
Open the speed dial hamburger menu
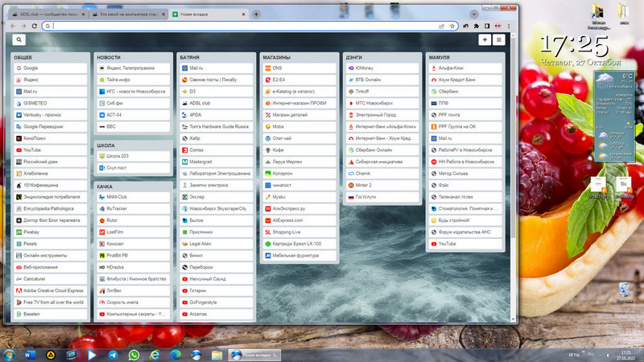498,39
